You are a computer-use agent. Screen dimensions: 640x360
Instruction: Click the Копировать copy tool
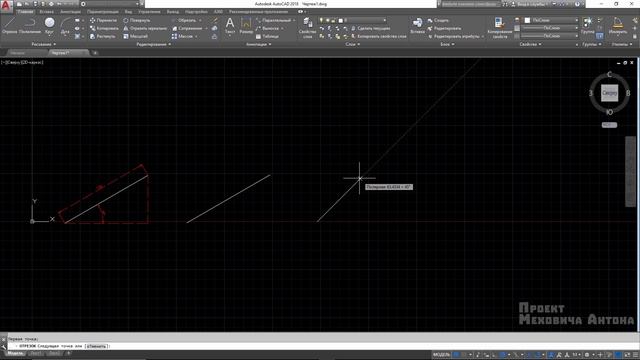point(104,29)
